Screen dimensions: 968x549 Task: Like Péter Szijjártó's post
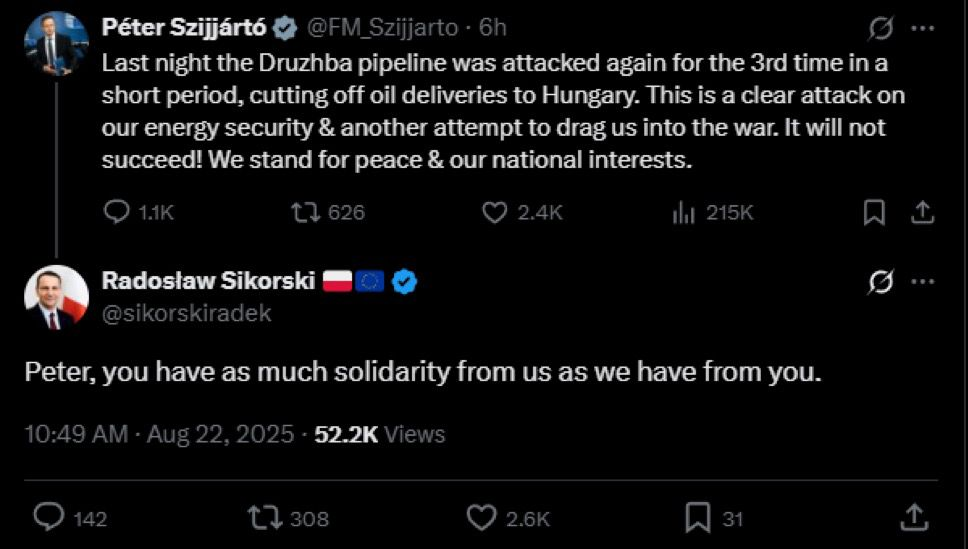coord(495,212)
